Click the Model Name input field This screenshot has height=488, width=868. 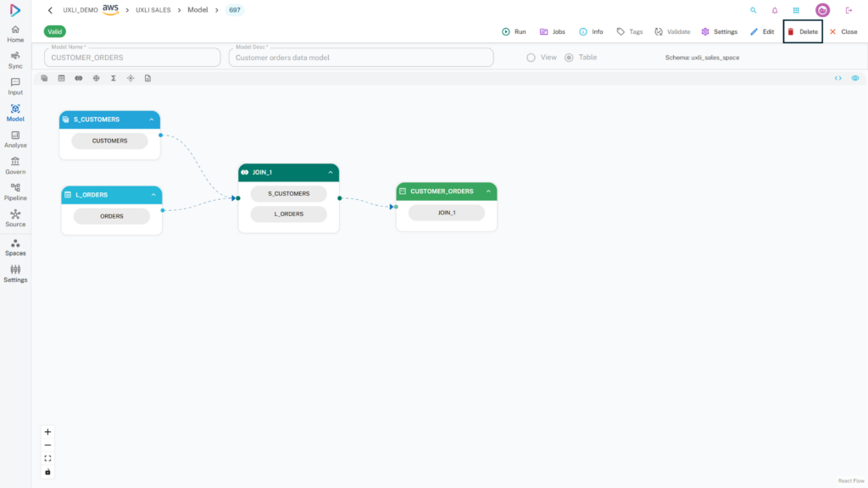(132, 58)
